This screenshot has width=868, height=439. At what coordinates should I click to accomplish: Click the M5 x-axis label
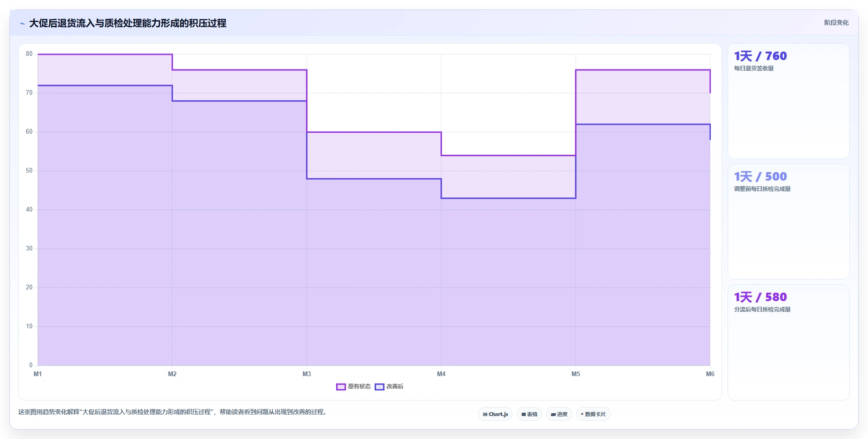(576, 374)
